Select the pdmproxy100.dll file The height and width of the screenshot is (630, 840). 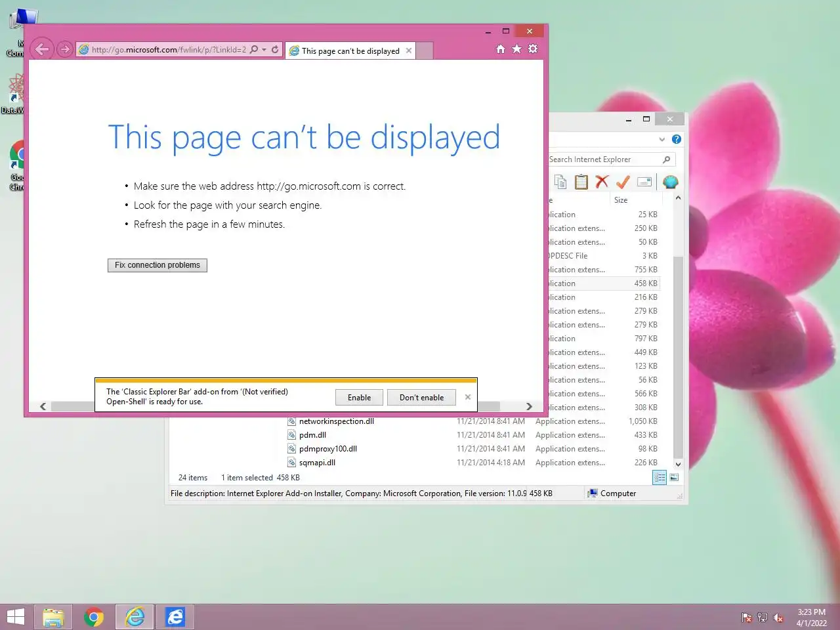click(328, 449)
